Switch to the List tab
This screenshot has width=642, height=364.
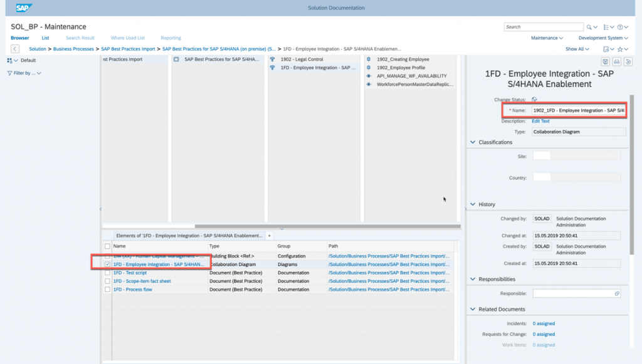click(45, 38)
